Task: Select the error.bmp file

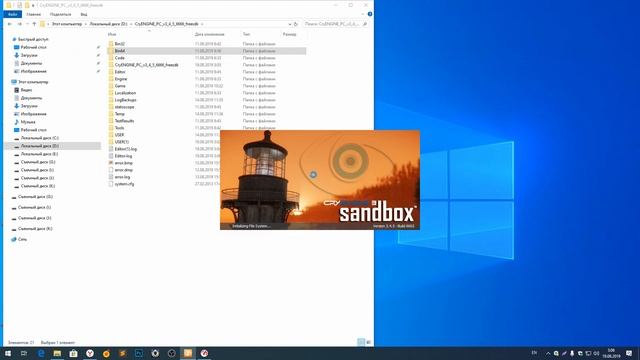Action: (123, 163)
